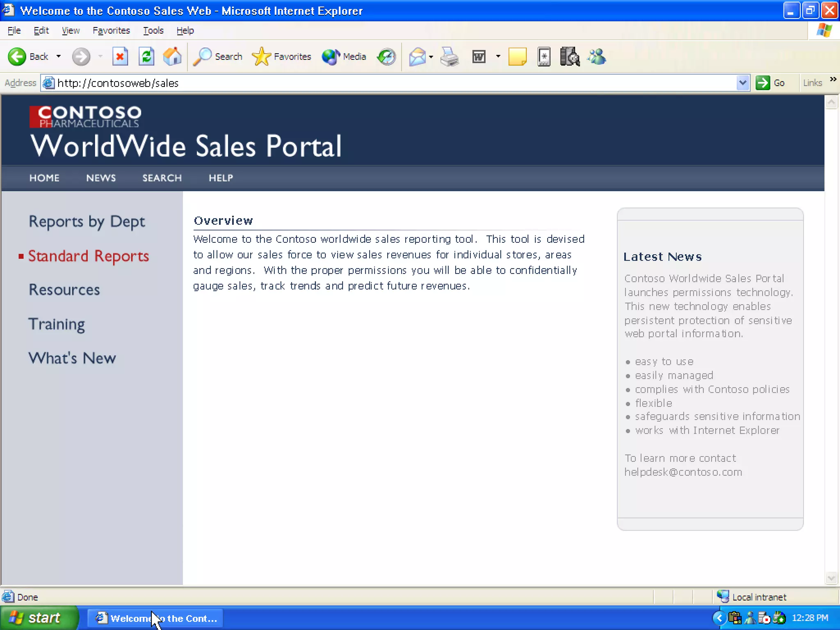Open the History toolbar icon
The width and height of the screenshot is (840, 630).
pyautogui.click(x=386, y=57)
